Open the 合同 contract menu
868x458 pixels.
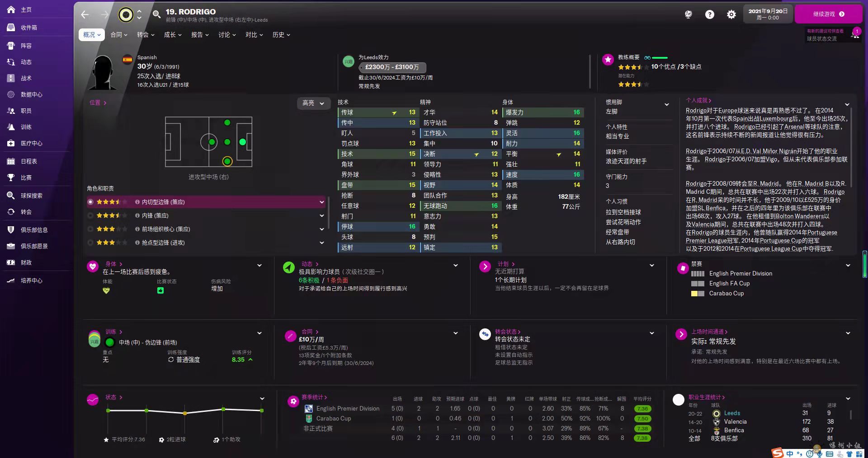tap(119, 35)
